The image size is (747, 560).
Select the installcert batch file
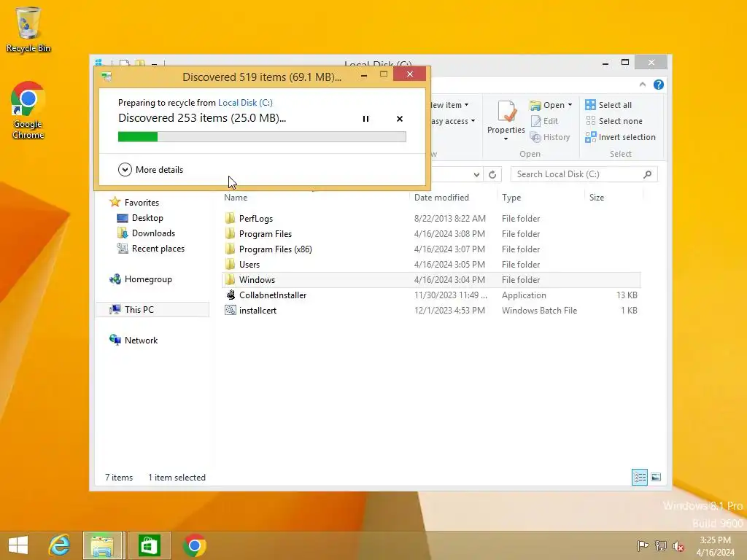[x=258, y=310]
